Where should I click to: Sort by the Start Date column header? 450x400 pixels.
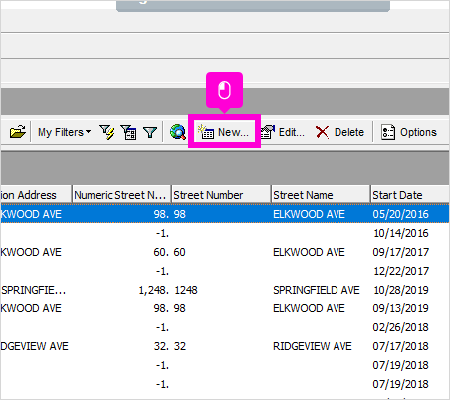(x=410, y=195)
